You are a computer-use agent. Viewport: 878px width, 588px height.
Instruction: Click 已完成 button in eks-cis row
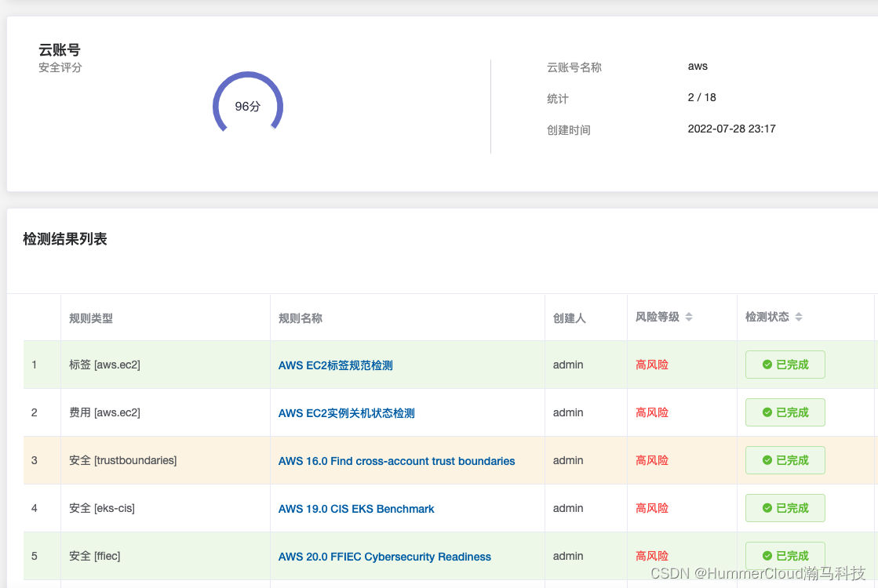785,508
